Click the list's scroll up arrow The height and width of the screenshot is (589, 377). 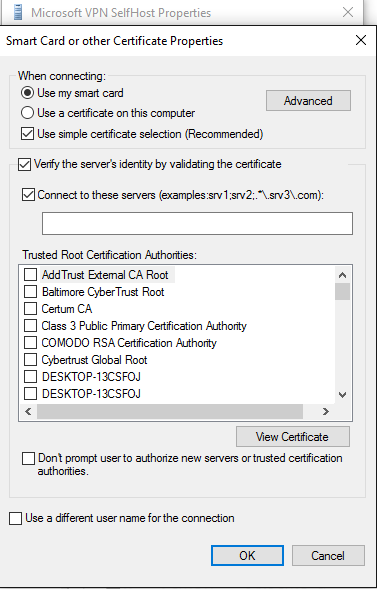tap(342, 275)
